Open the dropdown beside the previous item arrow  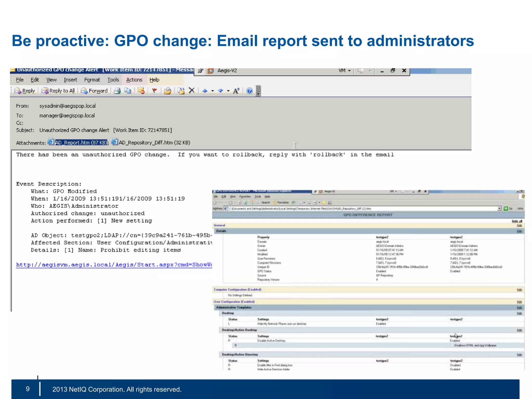tap(212, 91)
